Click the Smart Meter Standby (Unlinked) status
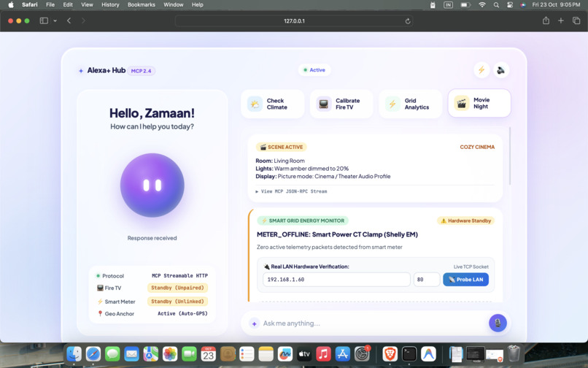This screenshot has height=368, width=588. (x=177, y=301)
